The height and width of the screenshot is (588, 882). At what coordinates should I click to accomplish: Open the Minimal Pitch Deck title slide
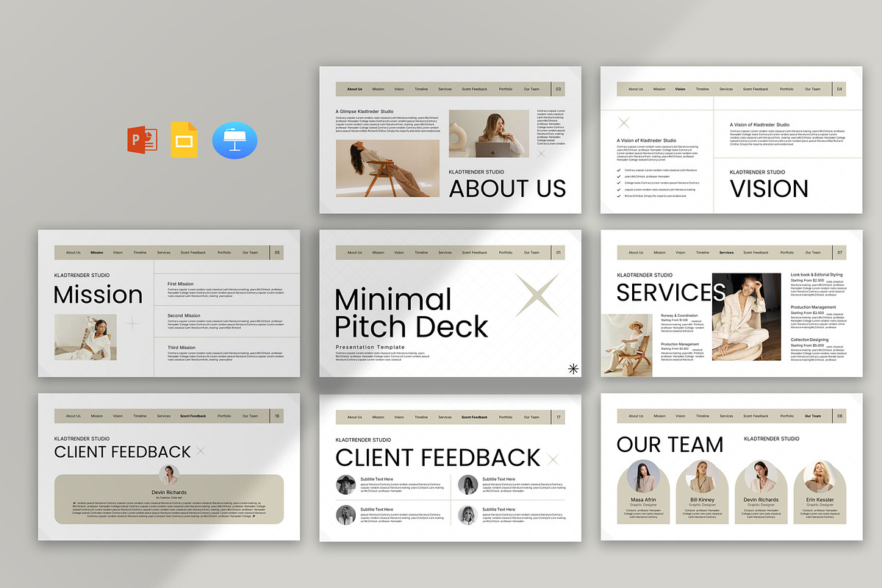[x=450, y=304]
